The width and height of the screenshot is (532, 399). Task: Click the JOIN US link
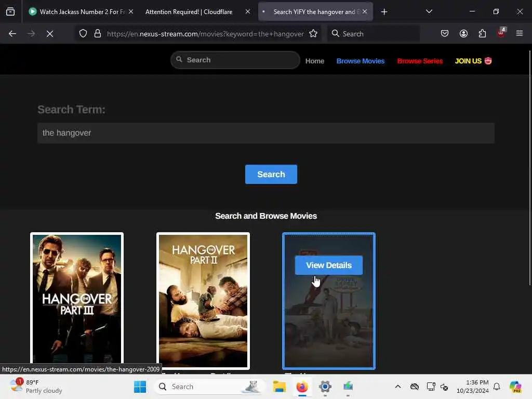473,61
